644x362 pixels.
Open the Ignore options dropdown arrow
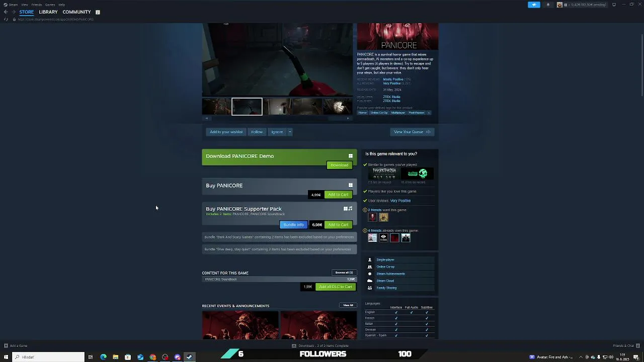(x=290, y=132)
